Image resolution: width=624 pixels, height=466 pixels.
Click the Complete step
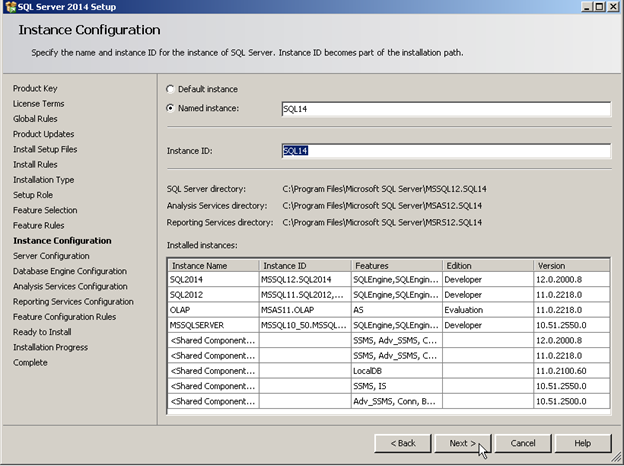(x=30, y=363)
